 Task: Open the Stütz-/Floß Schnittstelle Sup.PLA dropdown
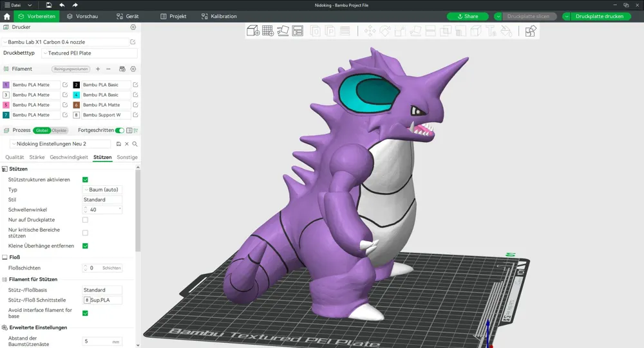point(102,300)
